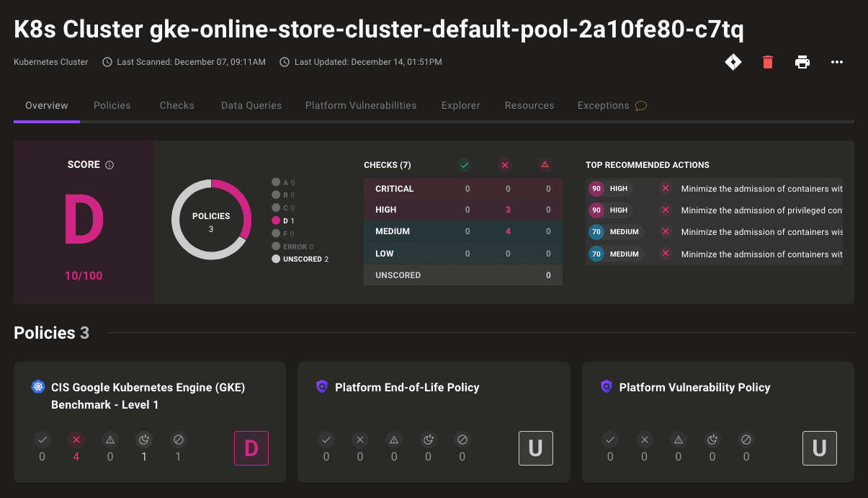Viewport: 868px width, 498px height.
Task: Go to the Data Queries tab
Action: pyautogui.click(x=251, y=105)
